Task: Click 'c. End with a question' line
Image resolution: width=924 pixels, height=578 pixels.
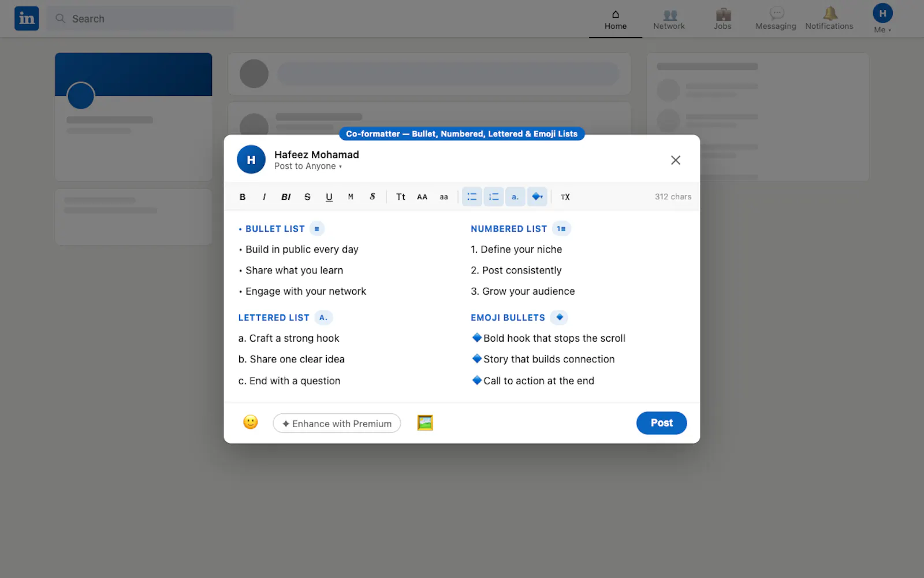Action: coord(289,381)
